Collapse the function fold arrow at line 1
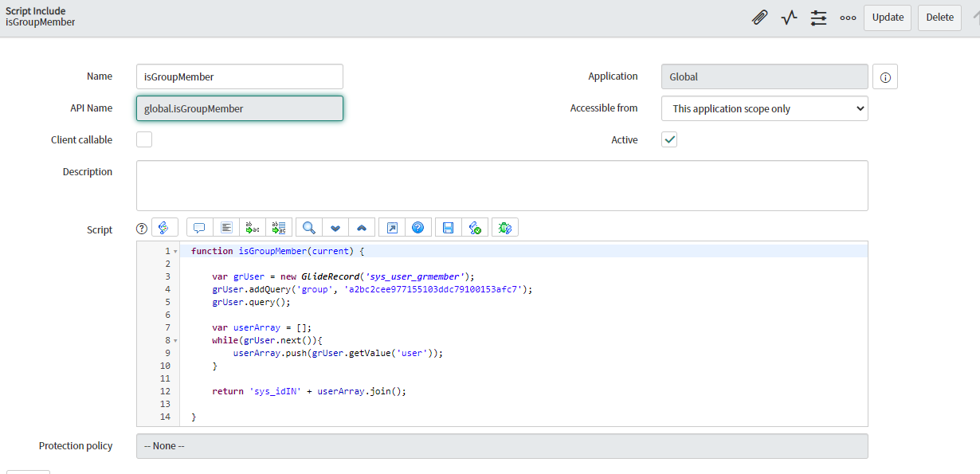Screen dimensions: 980x474 pyautogui.click(x=175, y=252)
